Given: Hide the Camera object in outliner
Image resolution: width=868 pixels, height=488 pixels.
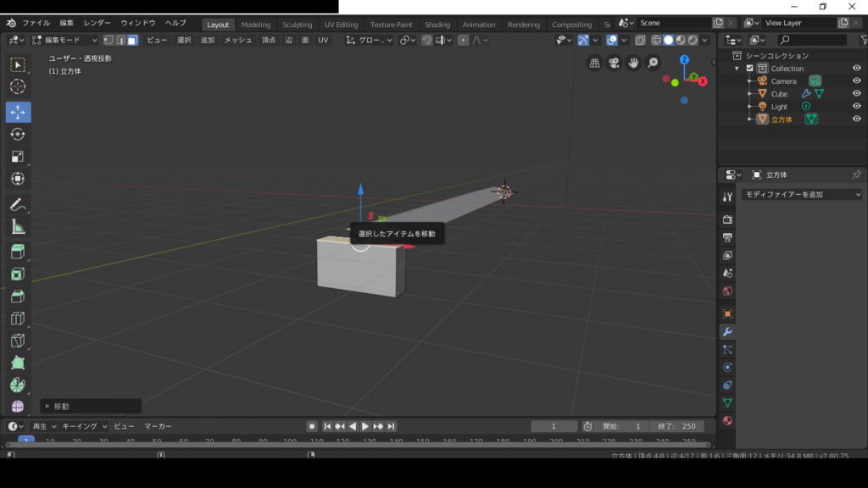Looking at the screenshot, I should (x=856, y=81).
